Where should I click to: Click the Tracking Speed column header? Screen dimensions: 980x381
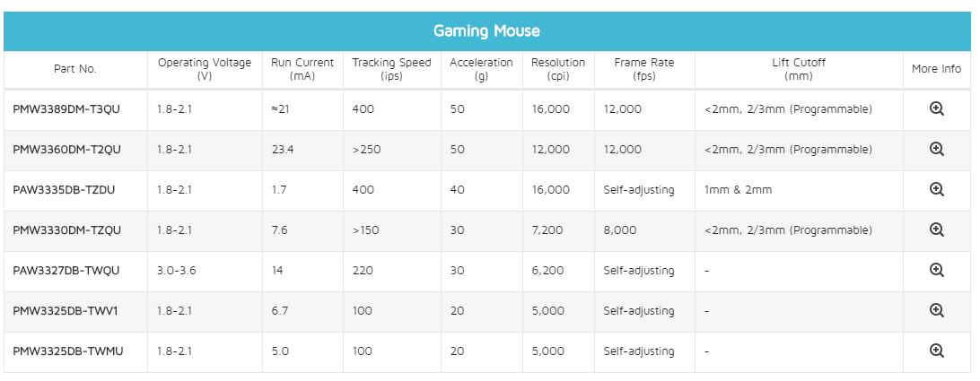coord(392,69)
